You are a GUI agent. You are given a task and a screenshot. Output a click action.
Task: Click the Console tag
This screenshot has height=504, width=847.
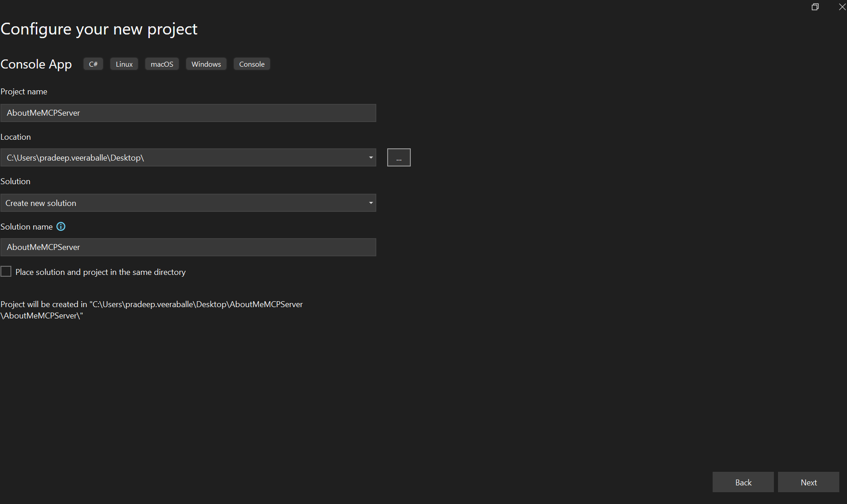[x=252, y=64]
